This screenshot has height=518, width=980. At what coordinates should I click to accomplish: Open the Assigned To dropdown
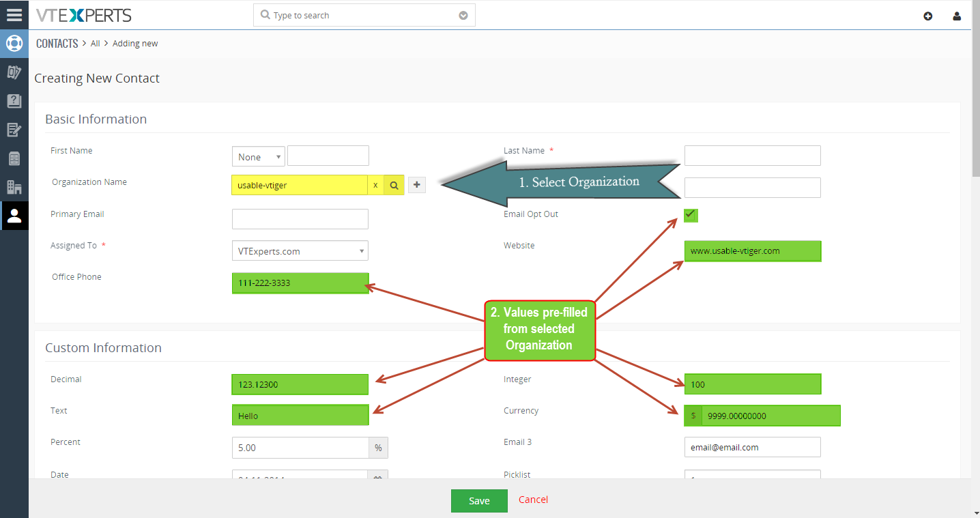pyautogui.click(x=300, y=251)
